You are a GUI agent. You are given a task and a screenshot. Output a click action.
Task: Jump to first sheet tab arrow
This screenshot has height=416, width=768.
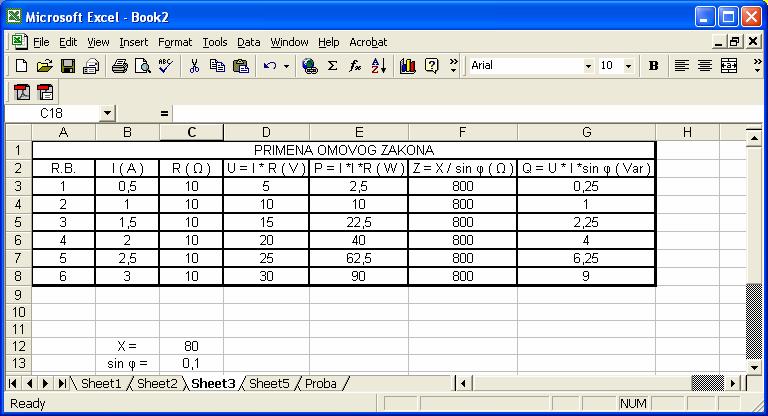pos(13,383)
